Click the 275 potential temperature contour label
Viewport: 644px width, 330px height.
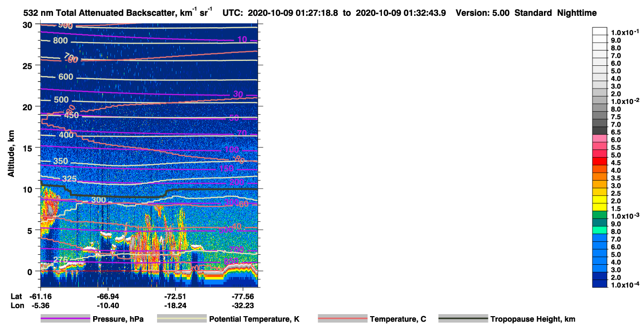(60, 260)
